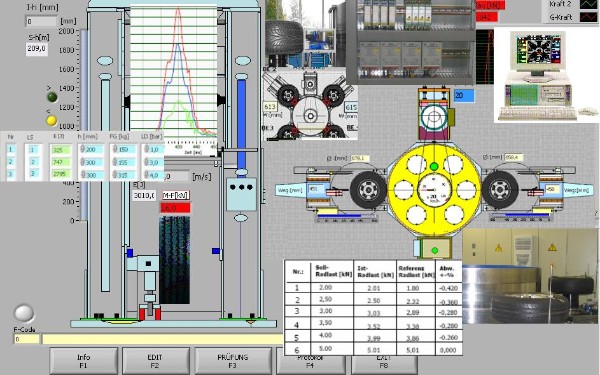Click the green '>' indicator lamp
This screenshot has width=600, height=375.
tap(52, 97)
